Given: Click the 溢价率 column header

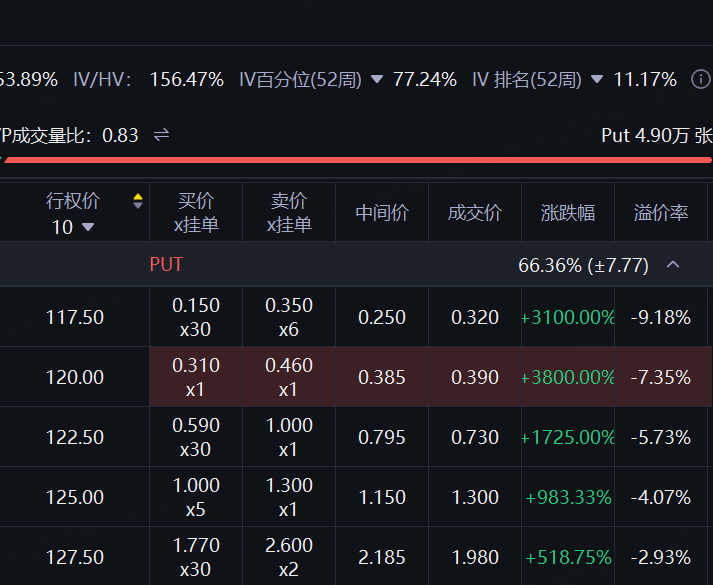Looking at the screenshot, I should [660, 212].
